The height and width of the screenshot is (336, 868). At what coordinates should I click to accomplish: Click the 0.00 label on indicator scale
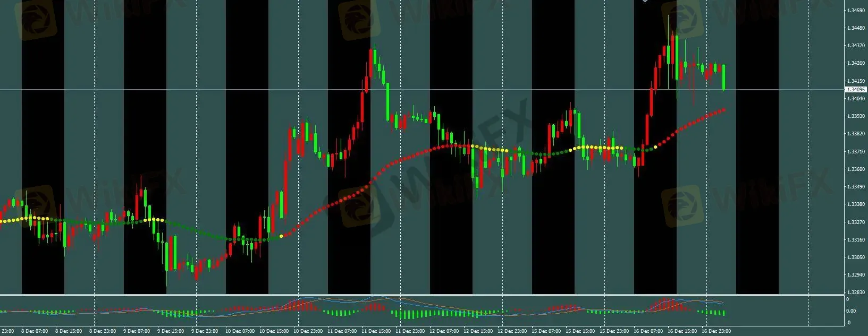coord(850,311)
